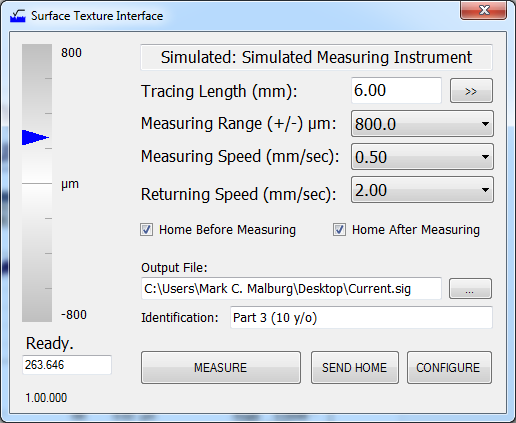Toggle Home After Measuring checkbox
The image size is (516, 423).
coord(339,230)
